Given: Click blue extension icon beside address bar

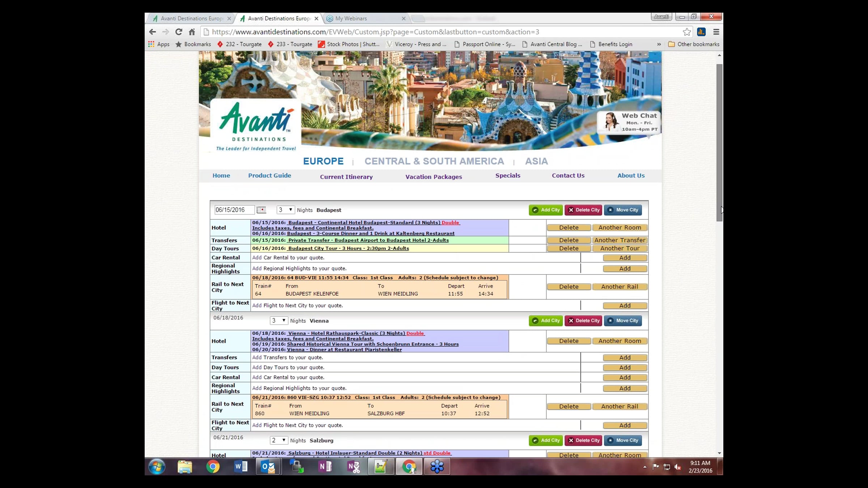Looking at the screenshot, I should 701,32.
